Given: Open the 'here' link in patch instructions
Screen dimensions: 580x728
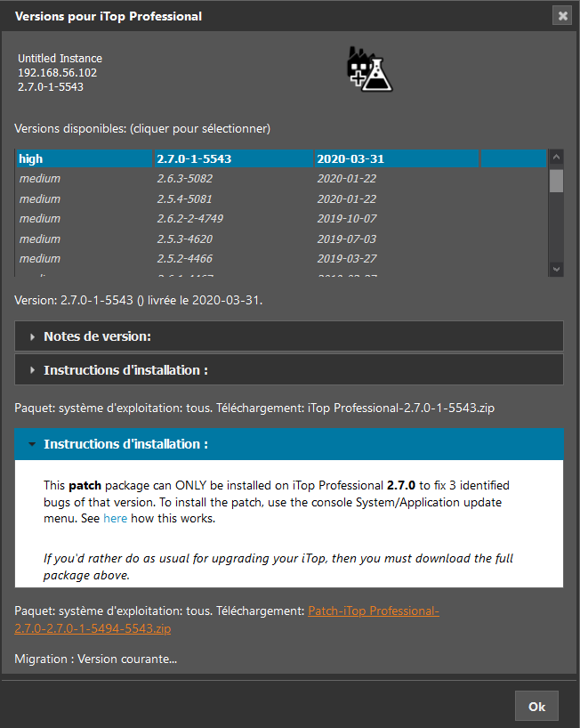Looking at the screenshot, I should 116,518.
